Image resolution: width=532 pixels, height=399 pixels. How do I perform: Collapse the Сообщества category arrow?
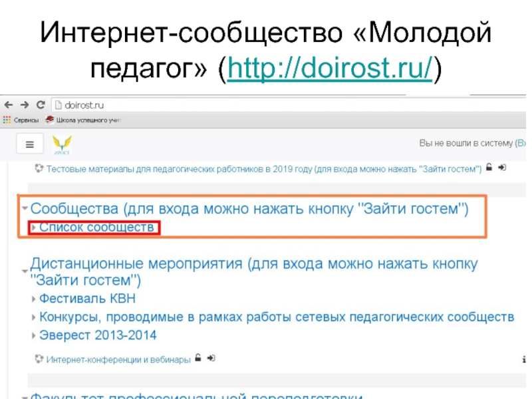(25, 210)
